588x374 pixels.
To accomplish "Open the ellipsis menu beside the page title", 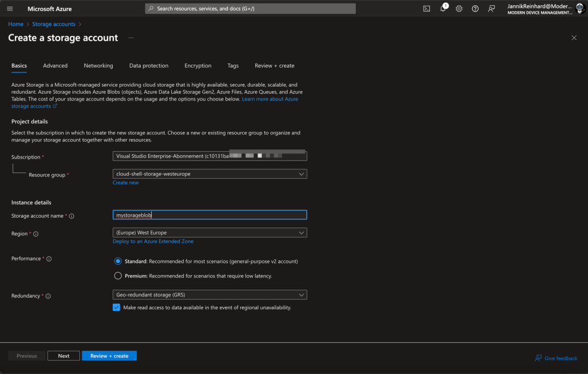I will (x=130, y=38).
